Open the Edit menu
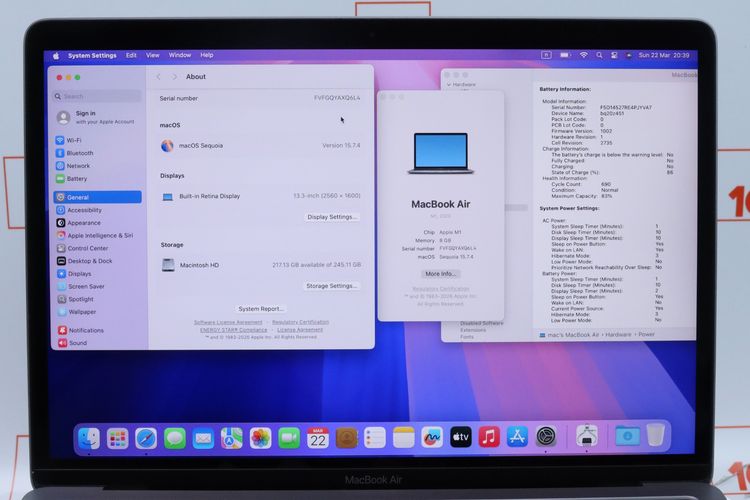The height and width of the screenshot is (500, 750). point(131,56)
